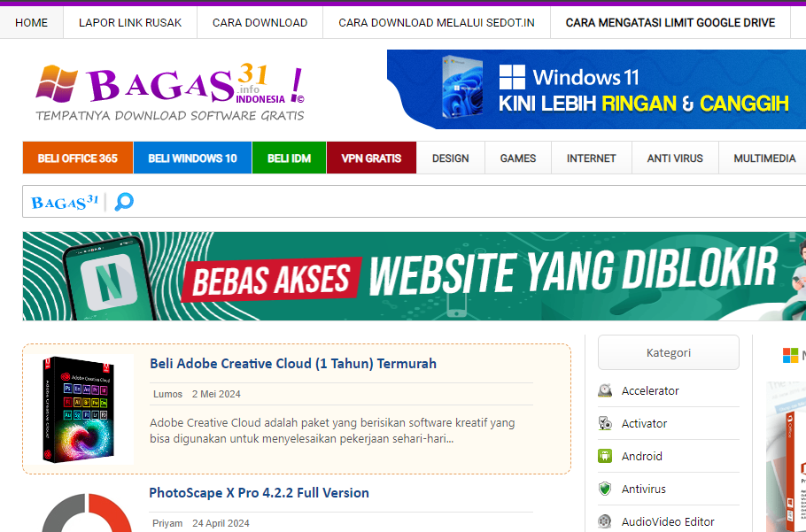The image size is (806, 532).
Task: Open CARA MENGATASI LIMIT GOOGLE DRIVE
Action: pyautogui.click(x=670, y=23)
